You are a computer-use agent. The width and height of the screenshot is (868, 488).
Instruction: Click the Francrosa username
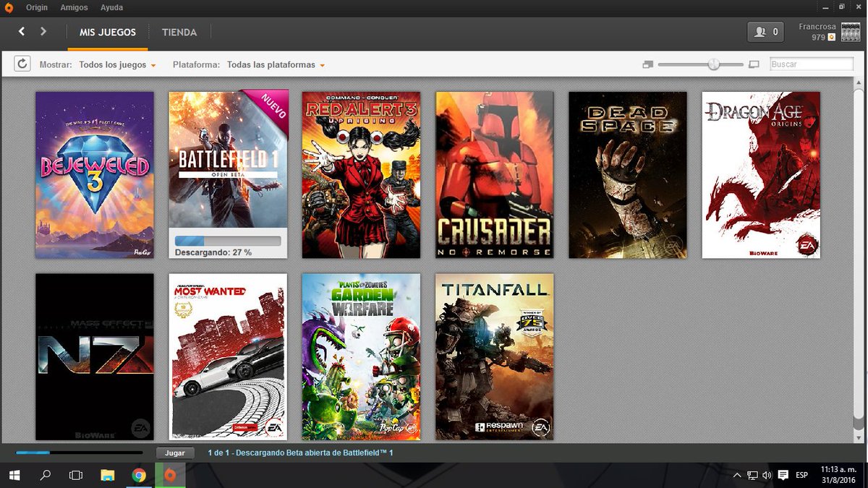pyautogui.click(x=817, y=27)
